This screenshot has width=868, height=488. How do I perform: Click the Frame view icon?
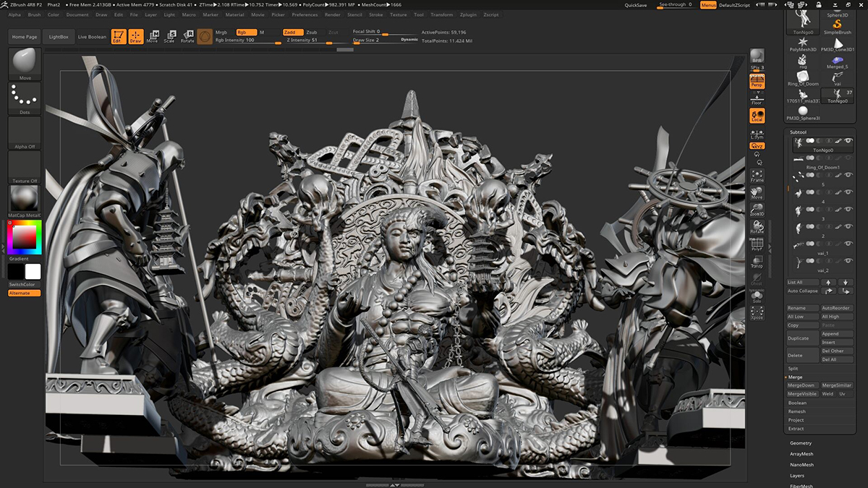pyautogui.click(x=757, y=176)
